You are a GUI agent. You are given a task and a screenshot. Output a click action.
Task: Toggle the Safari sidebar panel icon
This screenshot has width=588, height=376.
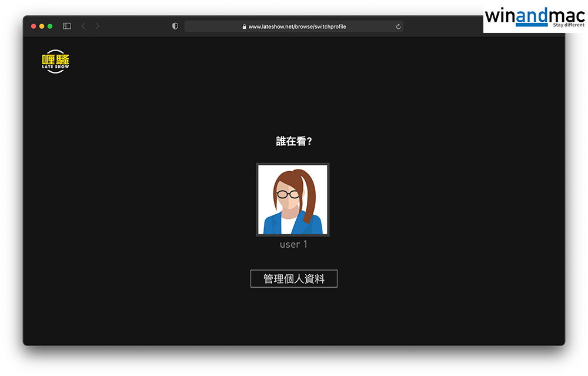tap(67, 26)
